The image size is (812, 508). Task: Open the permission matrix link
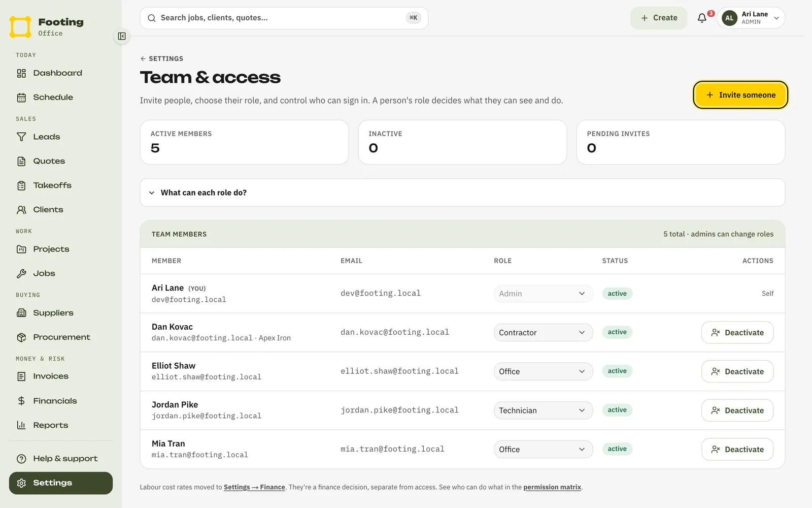click(552, 487)
